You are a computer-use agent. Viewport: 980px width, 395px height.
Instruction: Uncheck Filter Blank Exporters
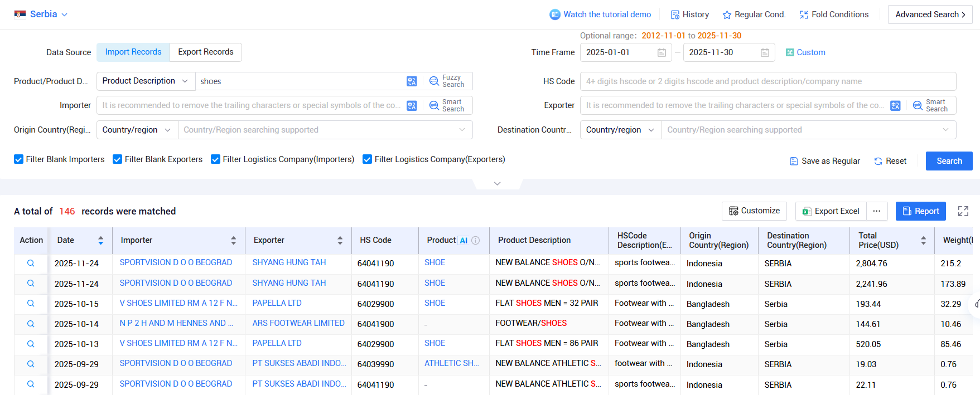click(x=117, y=159)
